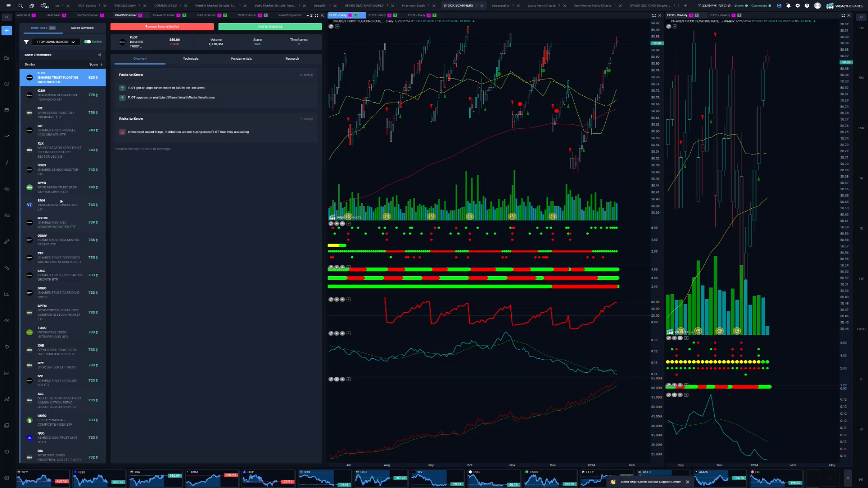Click the blue plus add button
Viewport: 868px width, 488px height.
pos(7,30)
